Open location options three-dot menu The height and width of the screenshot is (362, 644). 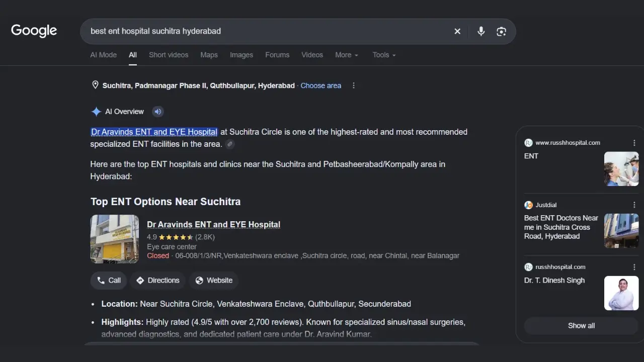pos(354,85)
